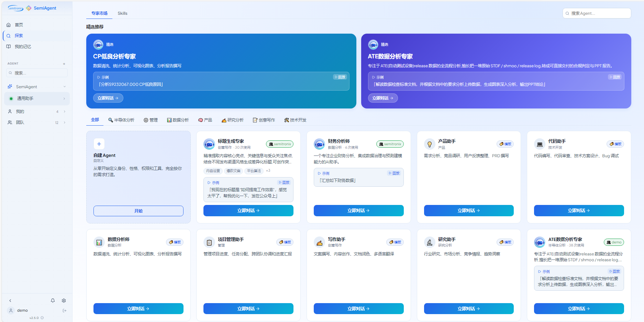Click 研究助手 microscope icon
The width and height of the screenshot is (644, 322).
[430, 242]
